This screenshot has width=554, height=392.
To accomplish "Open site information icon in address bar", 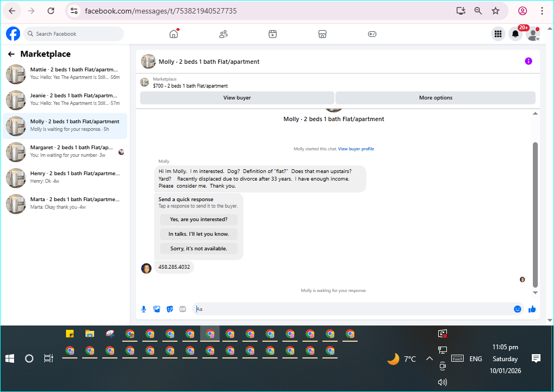I will pos(74,11).
